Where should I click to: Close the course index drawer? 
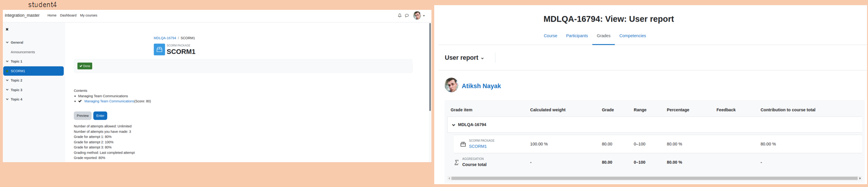7,29
